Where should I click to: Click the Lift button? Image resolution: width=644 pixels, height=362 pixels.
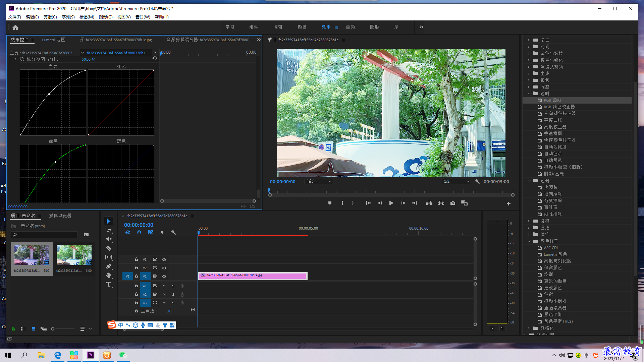pos(429,203)
